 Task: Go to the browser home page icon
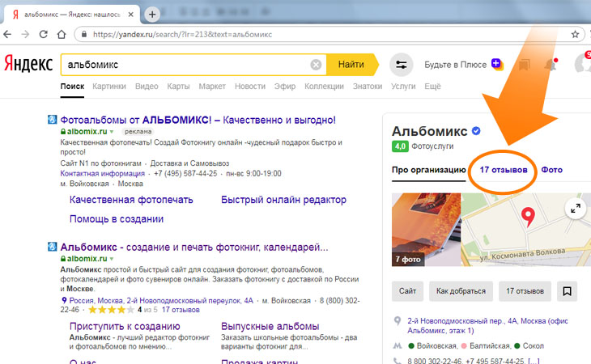[62, 35]
